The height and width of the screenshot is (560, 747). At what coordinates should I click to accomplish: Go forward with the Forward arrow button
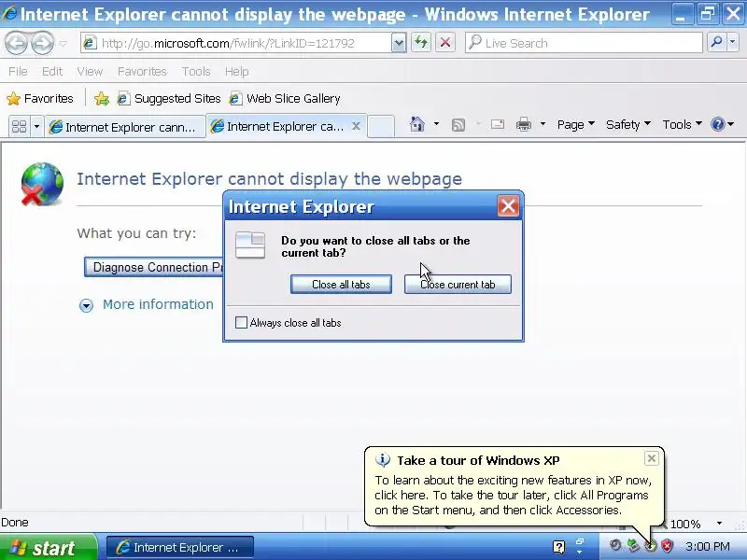tap(42, 43)
